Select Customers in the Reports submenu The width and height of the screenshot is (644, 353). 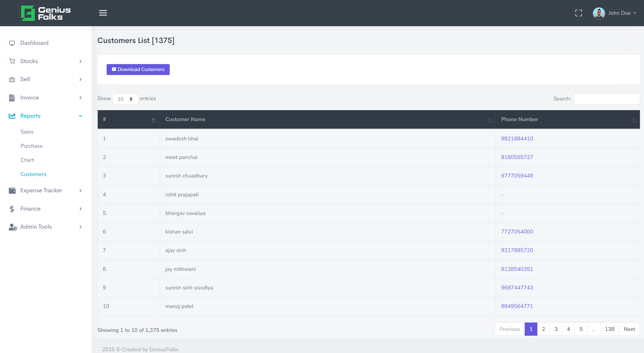(33, 174)
